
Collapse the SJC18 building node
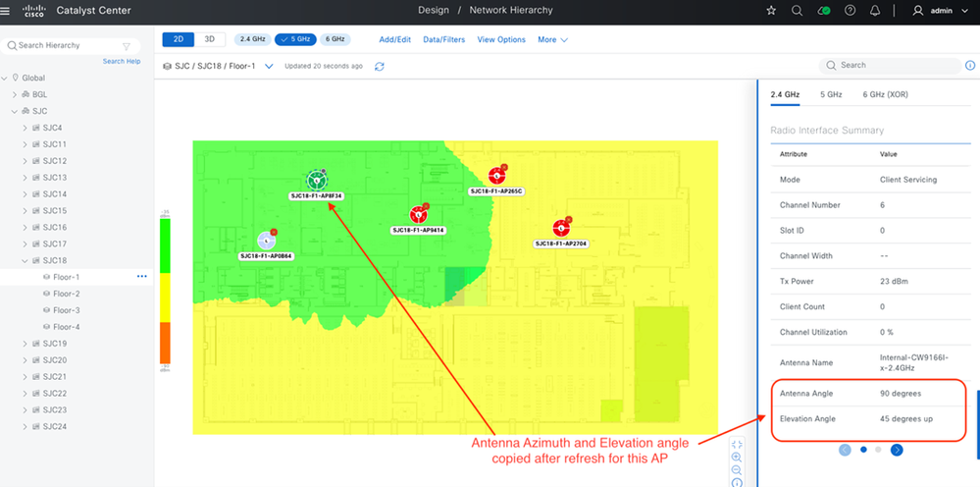(x=25, y=261)
